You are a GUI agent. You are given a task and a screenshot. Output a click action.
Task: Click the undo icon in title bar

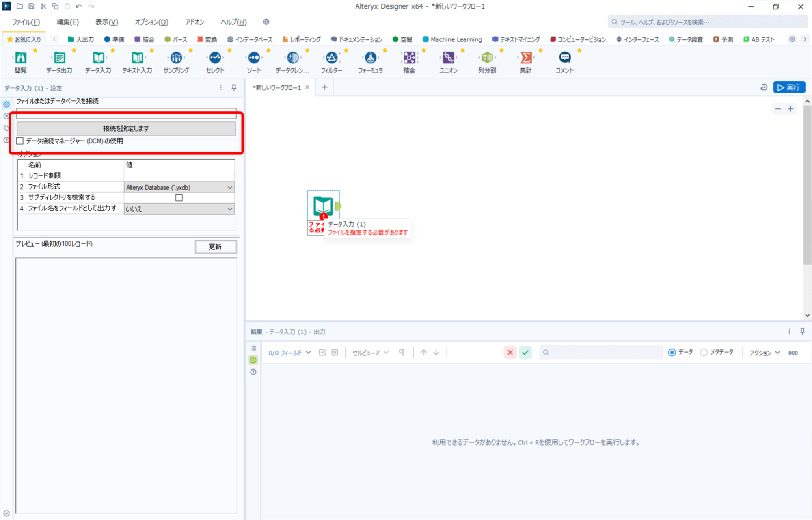pos(79,6)
